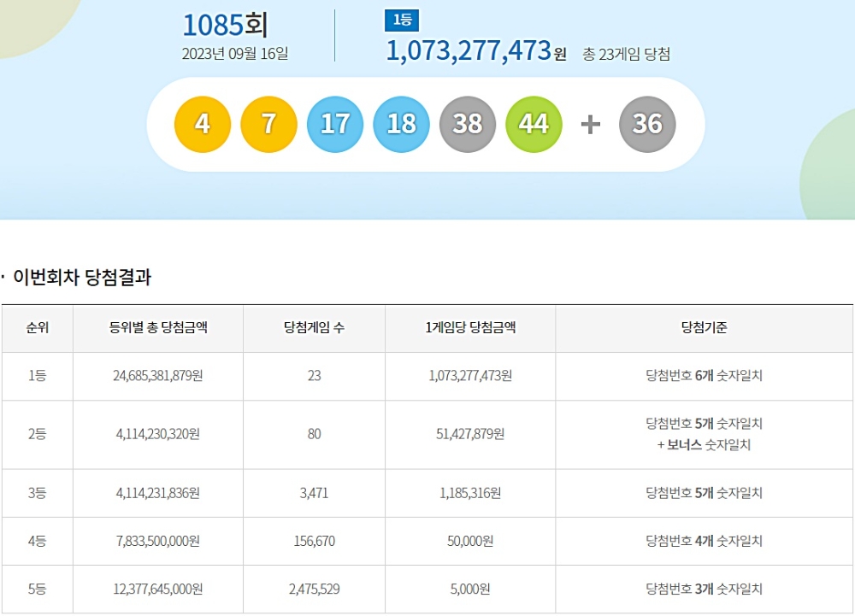The width and height of the screenshot is (855, 616).
Task: Click the draw date 2023년 09월 16일
Action: (x=235, y=53)
